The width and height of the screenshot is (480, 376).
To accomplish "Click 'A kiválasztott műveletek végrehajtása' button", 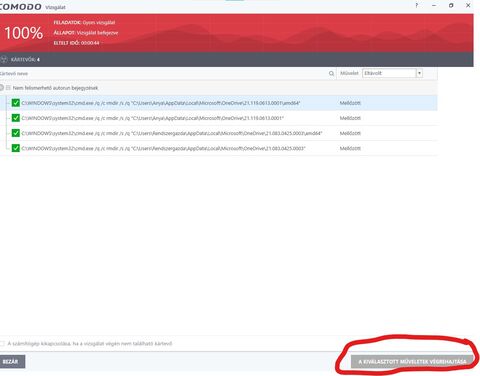I will click(x=412, y=362).
